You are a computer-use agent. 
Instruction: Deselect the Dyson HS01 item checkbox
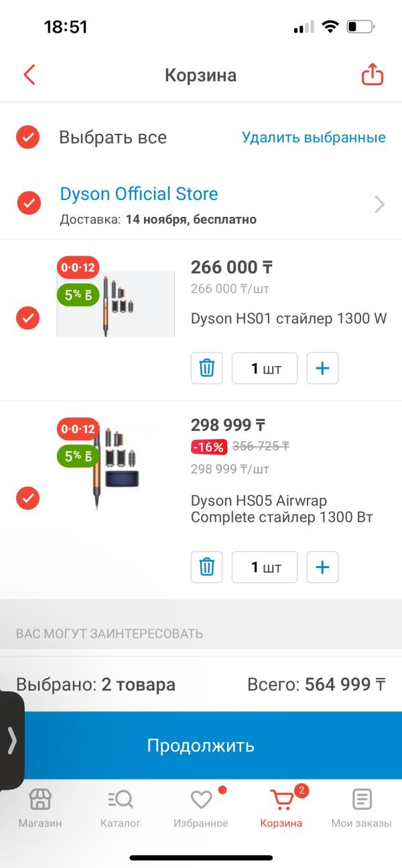pos(28,318)
